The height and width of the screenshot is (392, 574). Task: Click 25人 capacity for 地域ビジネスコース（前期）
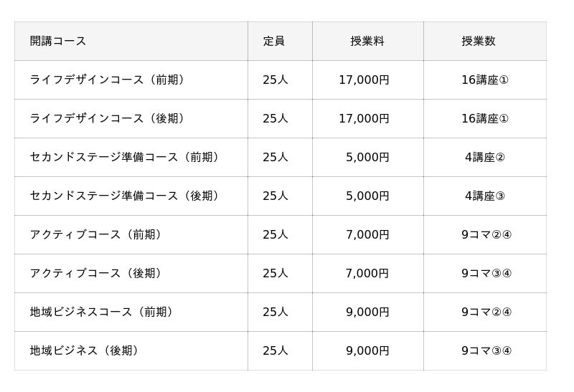(x=276, y=312)
